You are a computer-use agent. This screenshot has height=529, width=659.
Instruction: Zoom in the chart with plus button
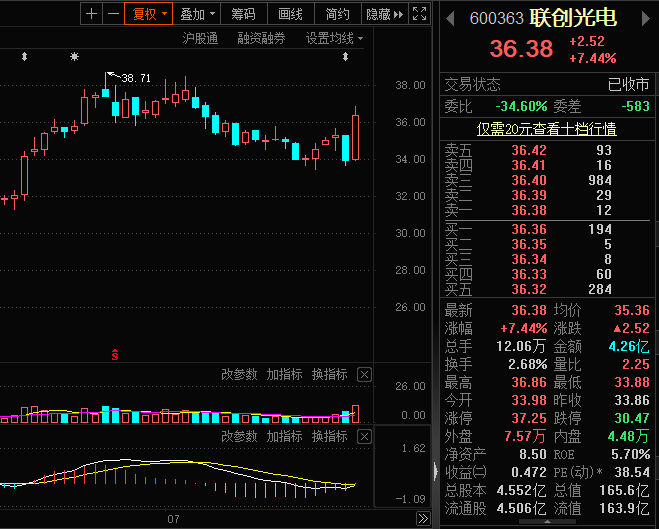pyautogui.click(x=91, y=14)
